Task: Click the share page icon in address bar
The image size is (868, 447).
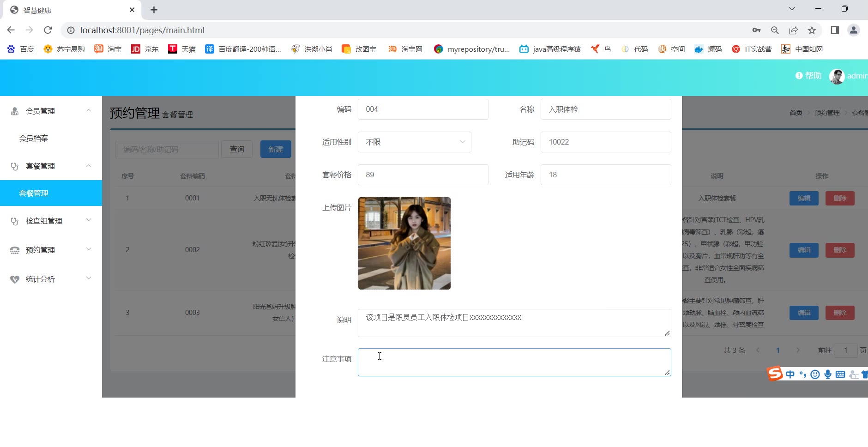Action: point(793,30)
